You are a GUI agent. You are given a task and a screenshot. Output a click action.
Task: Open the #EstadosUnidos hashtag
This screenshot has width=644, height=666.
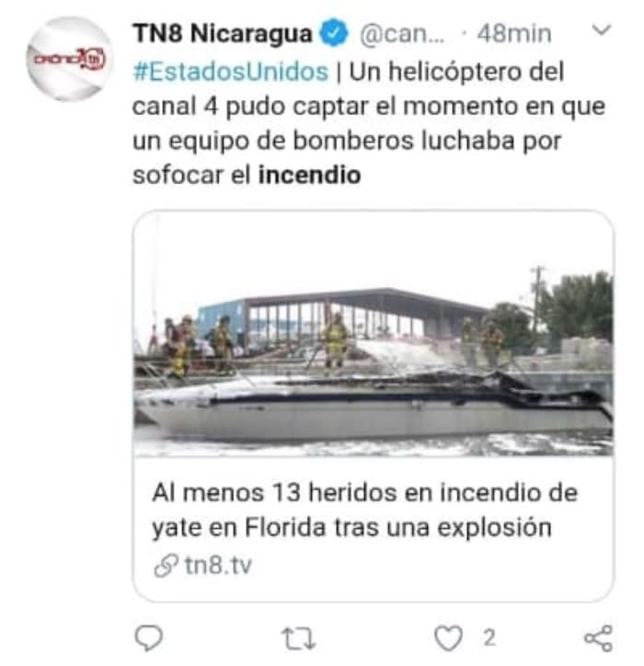(x=231, y=72)
